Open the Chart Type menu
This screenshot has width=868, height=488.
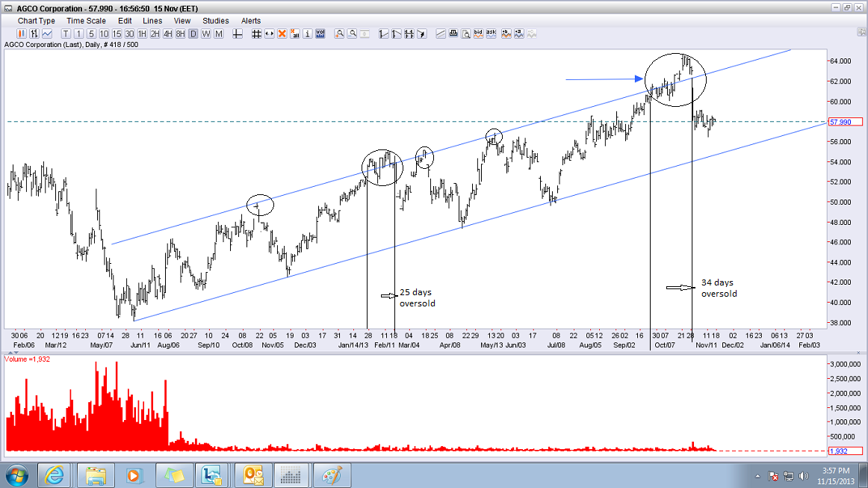(37, 21)
